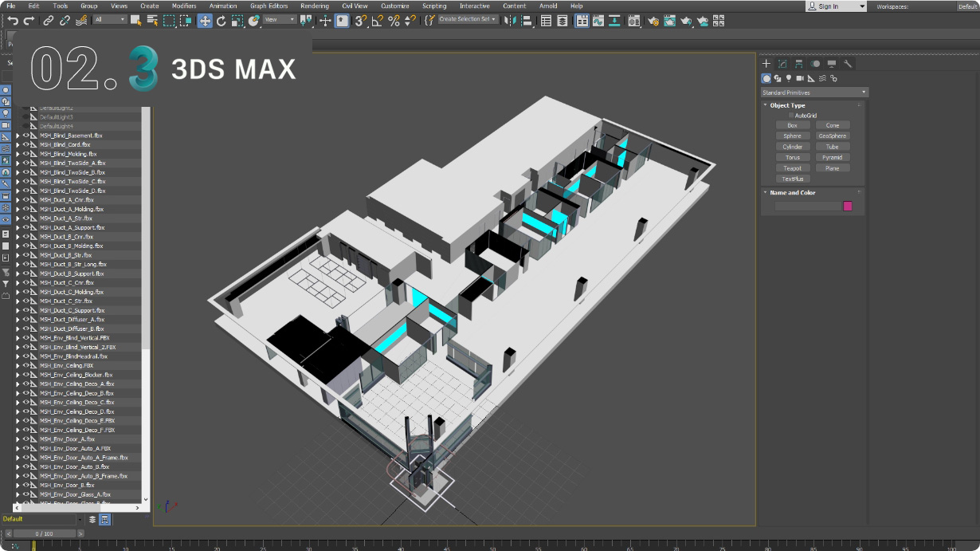Image resolution: width=980 pixels, height=551 pixels.
Task: Click the object name input field
Action: 808,206
